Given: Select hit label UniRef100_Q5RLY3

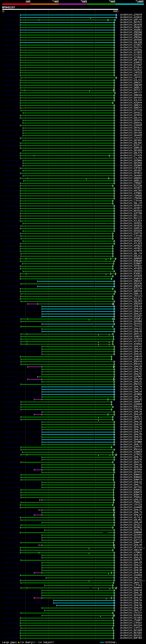Looking at the screenshot, I should (131, 294).
